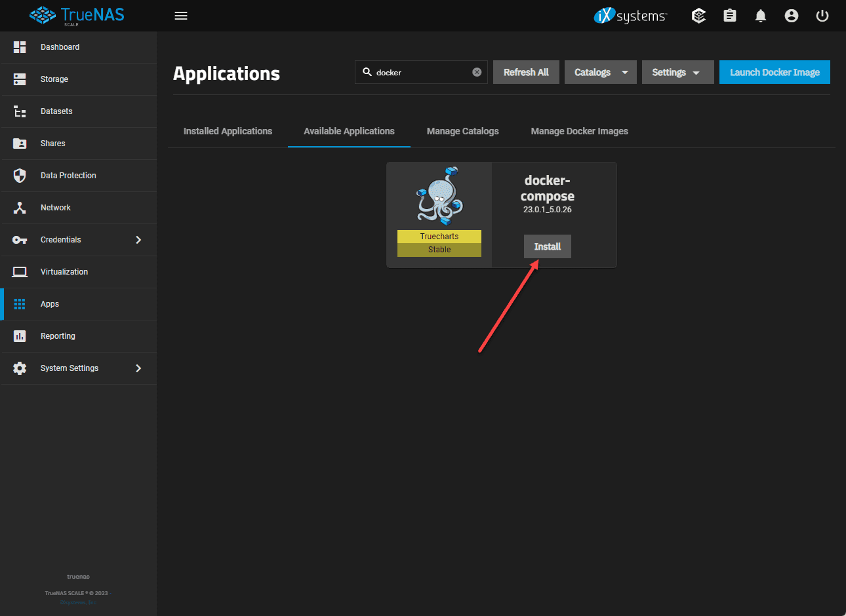Click Launch Docker Image button
Viewport: 846px width, 616px height.
tap(775, 72)
